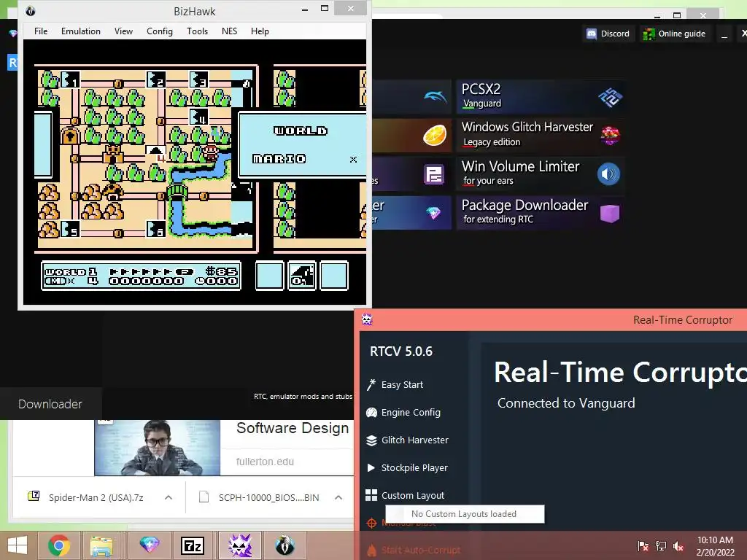The height and width of the screenshot is (560, 747).
Task: Expand SCPH-10000_BIOS download options
Action: coord(338,497)
